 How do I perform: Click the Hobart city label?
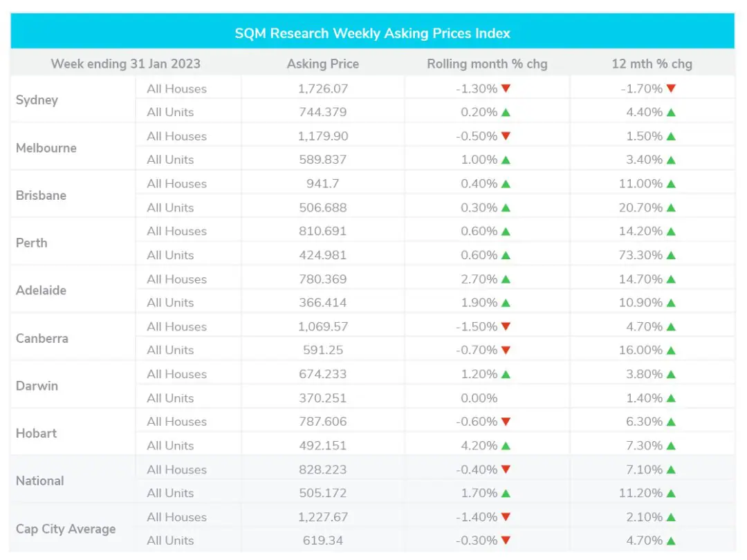point(36,433)
